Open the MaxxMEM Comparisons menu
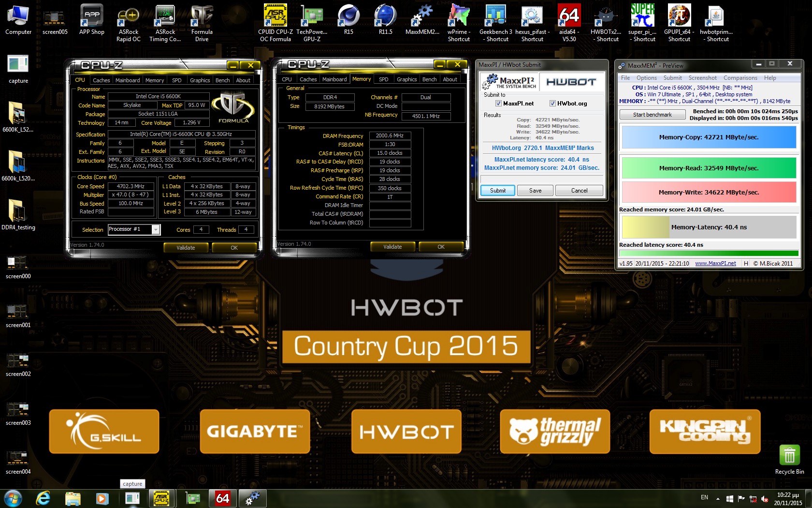812x508 pixels. point(740,78)
